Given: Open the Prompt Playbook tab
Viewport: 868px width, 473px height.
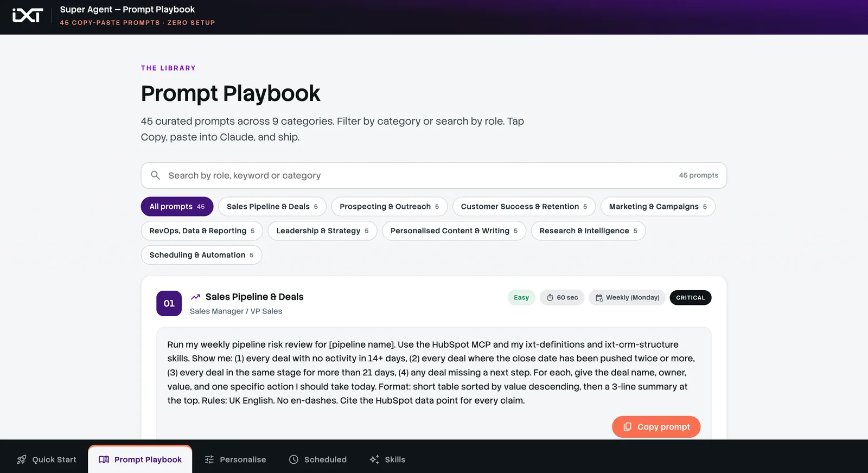Looking at the screenshot, I should coord(140,459).
